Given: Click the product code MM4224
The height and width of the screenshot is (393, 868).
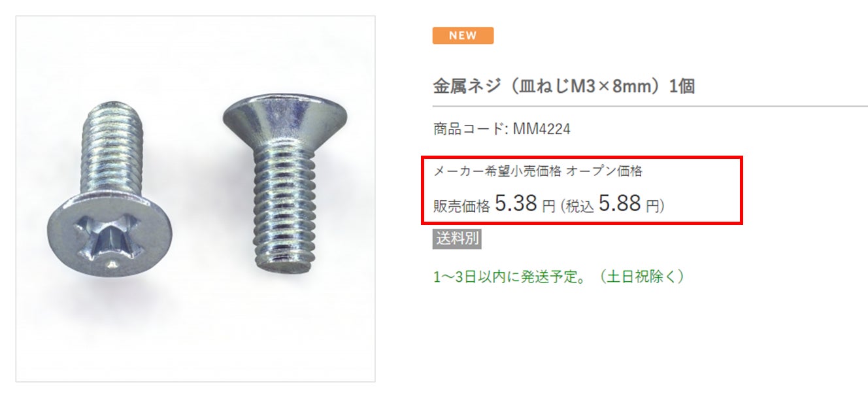Looking at the screenshot, I should pyautogui.click(x=541, y=129).
